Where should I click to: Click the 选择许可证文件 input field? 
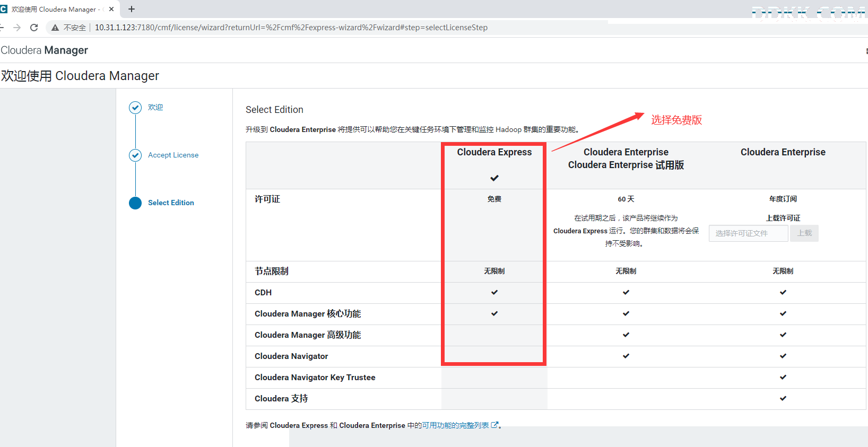point(749,233)
